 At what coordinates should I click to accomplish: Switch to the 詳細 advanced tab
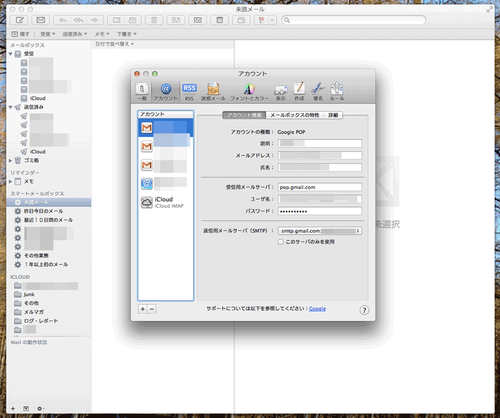[333, 115]
